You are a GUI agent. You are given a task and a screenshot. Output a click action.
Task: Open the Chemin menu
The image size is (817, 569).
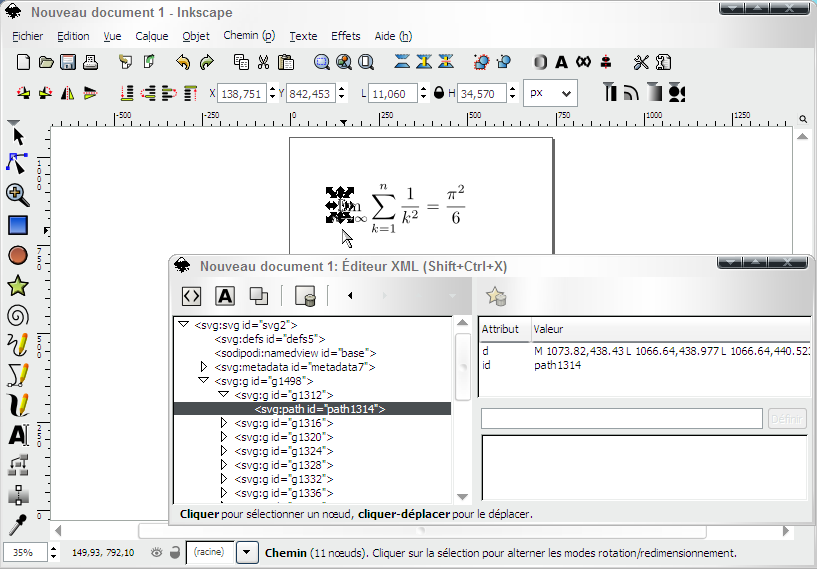[249, 36]
